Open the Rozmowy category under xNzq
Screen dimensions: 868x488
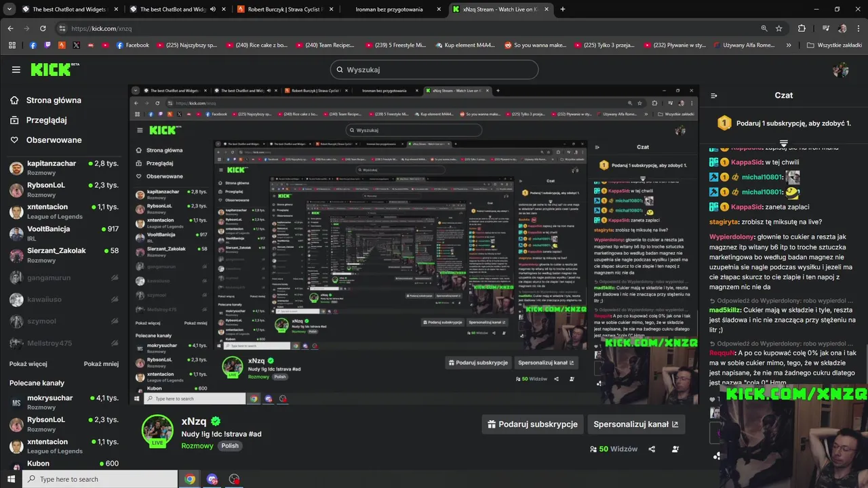pyautogui.click(x=197, y=446)
